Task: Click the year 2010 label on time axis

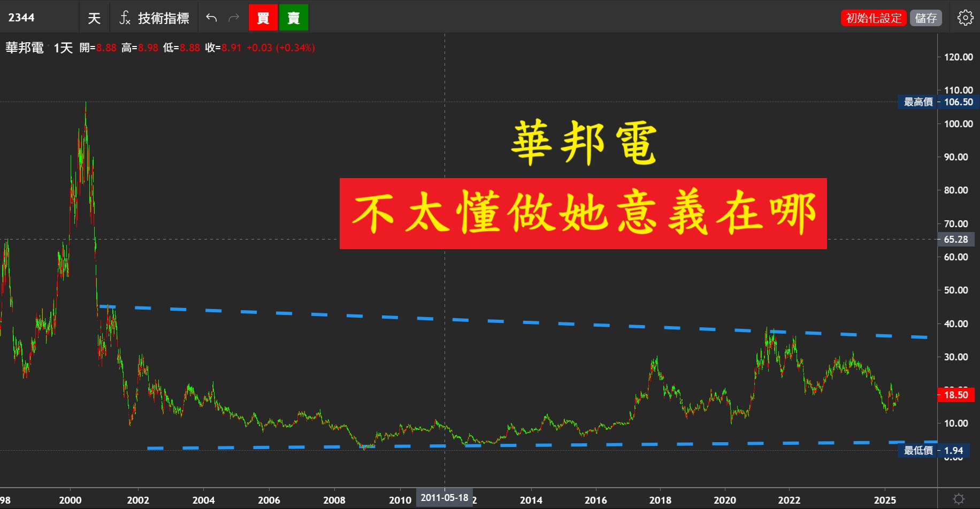Action: 400,500
